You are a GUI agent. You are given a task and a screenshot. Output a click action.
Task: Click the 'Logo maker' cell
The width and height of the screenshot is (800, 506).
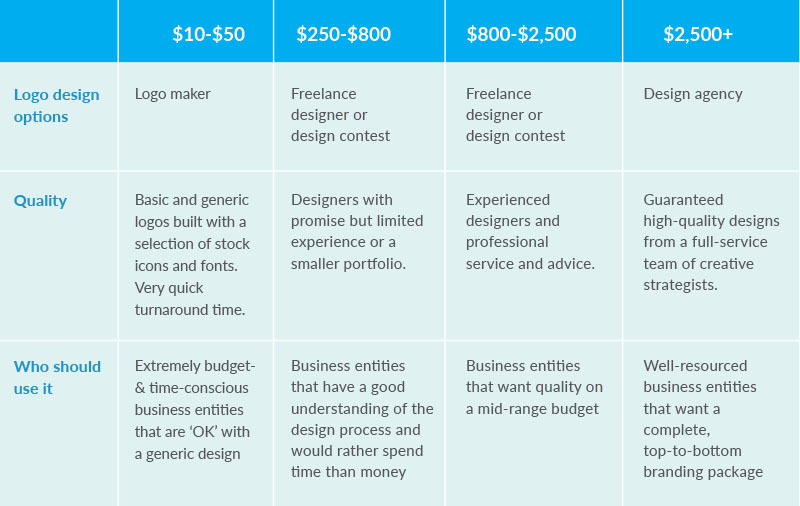coord(172,94)
